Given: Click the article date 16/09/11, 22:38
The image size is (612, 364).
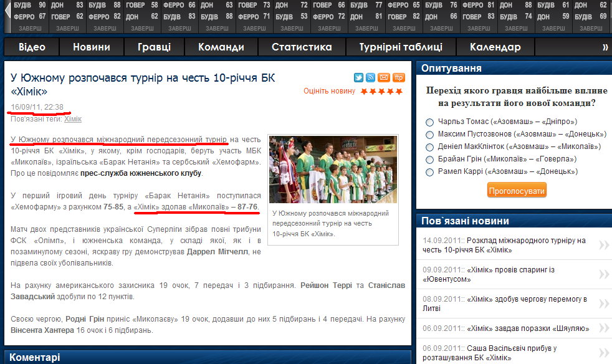Looking at the screenshot, I should [37, 107].
